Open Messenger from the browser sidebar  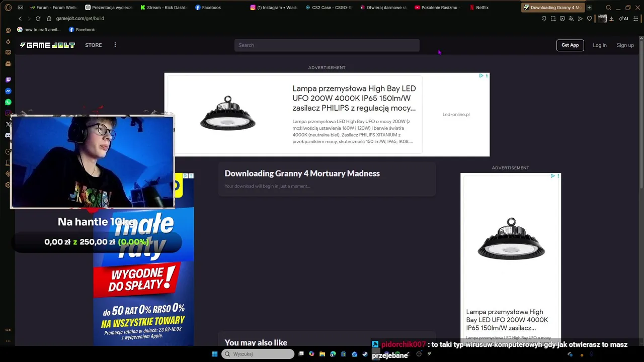(8, 91)
